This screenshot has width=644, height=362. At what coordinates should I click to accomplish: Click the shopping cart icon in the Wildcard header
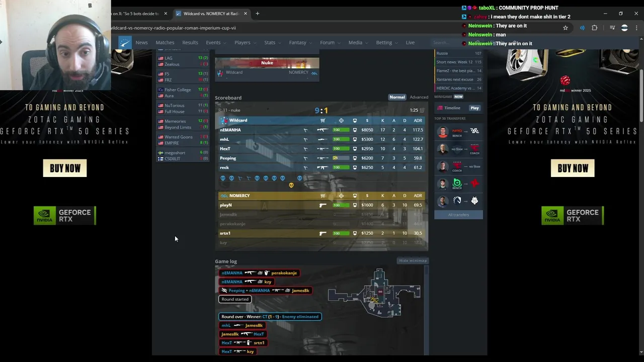click(323, 121)
